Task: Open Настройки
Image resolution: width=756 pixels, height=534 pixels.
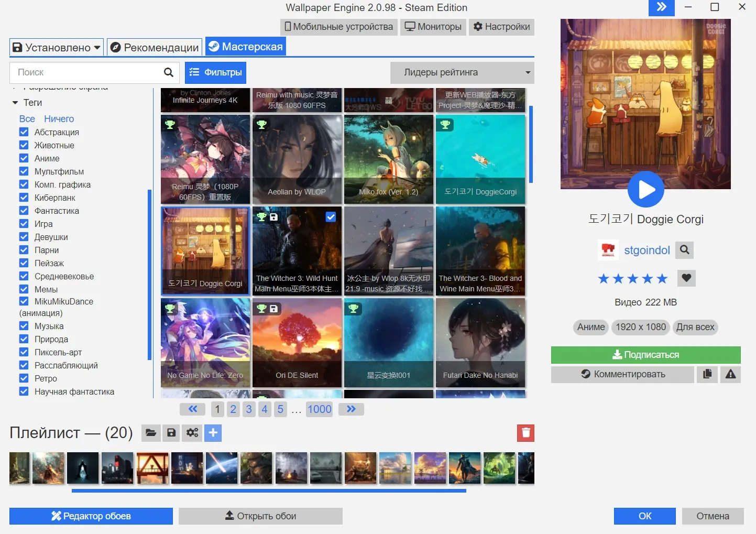Action: tap(501, 27)
